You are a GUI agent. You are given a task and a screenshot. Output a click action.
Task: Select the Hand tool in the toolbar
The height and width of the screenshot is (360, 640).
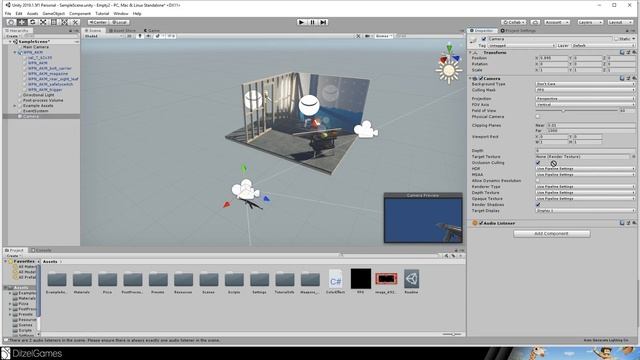(x=11, y=22)
